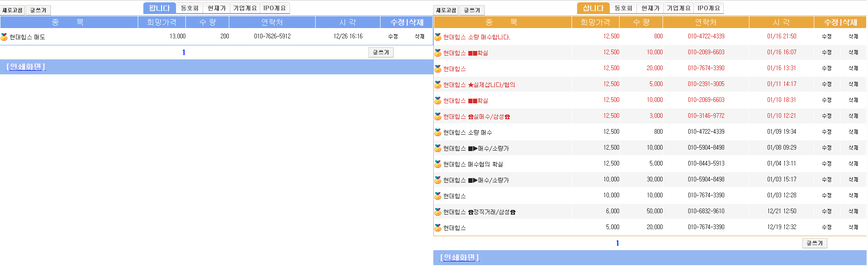Click the medal icon beside ☎실매수/삼성☎ listing
868x267 pixels.
[x=438, y=116]
